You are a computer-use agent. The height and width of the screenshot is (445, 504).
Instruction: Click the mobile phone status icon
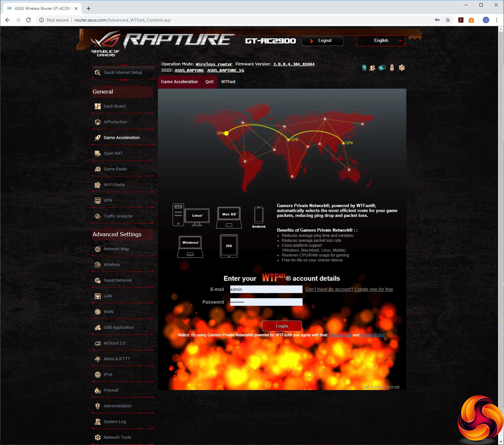[364, 68]
